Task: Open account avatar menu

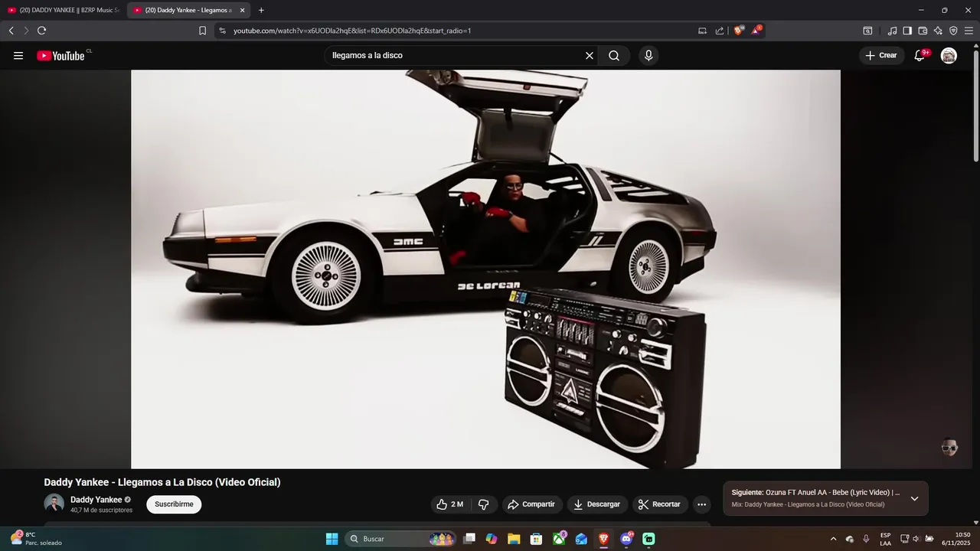Action: pos(949,56)
